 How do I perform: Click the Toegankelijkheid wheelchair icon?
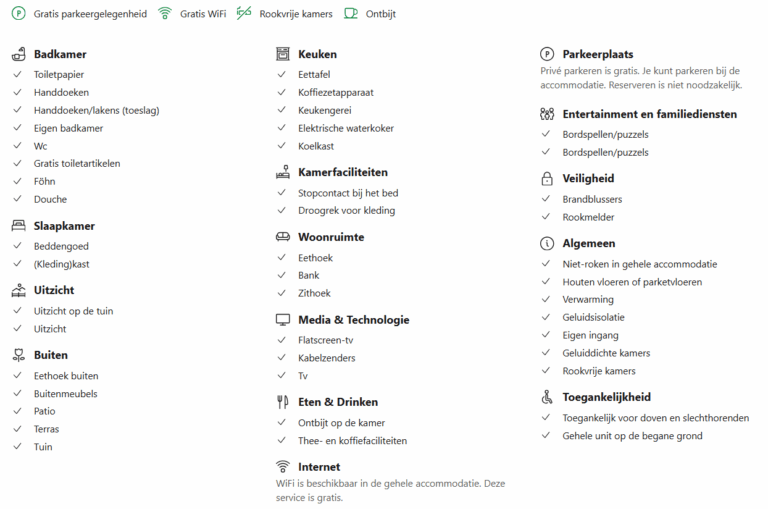547,397
